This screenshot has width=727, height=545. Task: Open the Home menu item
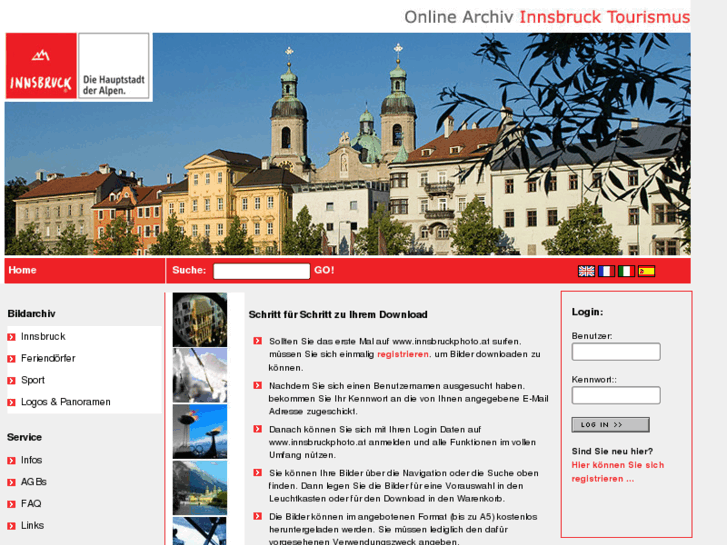pos(22,270)
